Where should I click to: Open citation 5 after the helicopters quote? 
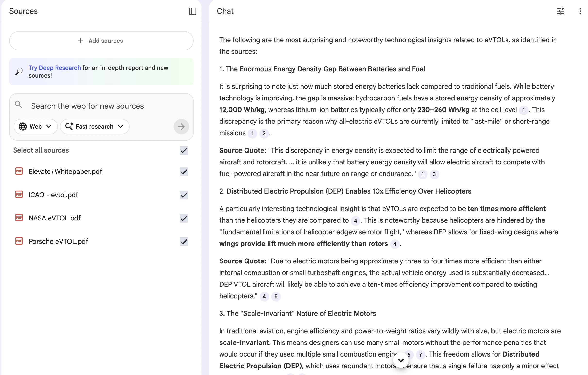(276, 296)
